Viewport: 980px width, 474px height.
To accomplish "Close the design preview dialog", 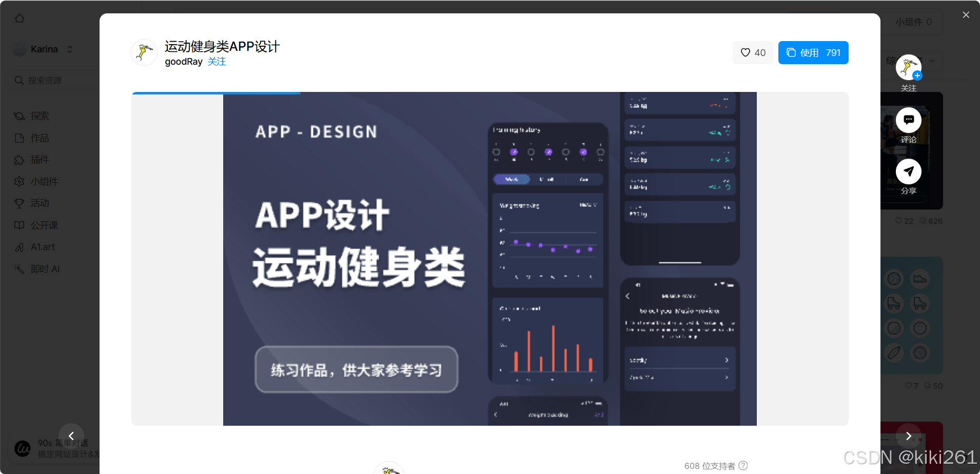I will (966, 15).
